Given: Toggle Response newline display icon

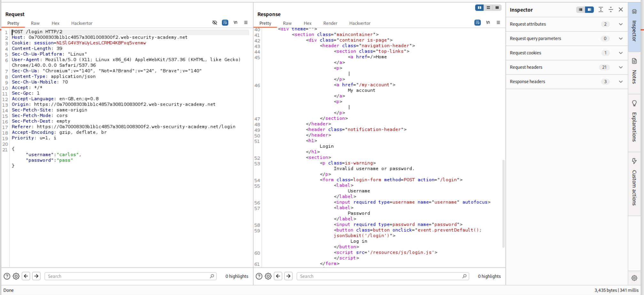Looking at the screenshot, I should point(488,23).
